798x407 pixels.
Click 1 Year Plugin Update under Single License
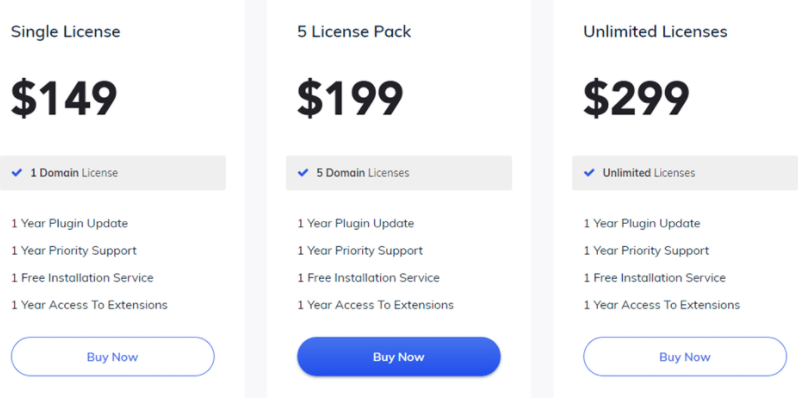tap(70, 223)
